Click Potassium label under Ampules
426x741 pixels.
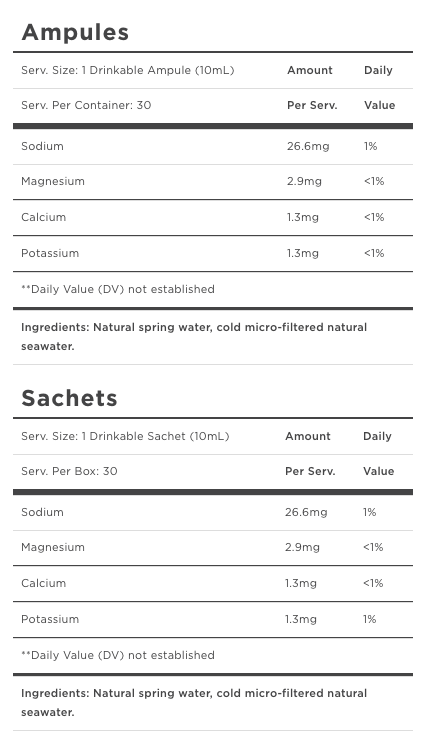(50, 253)
